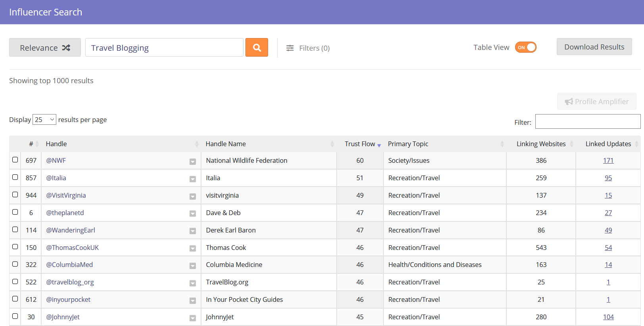The width and height of the screenshot is (644, 326).
Task: Select the @ThomasCookUK row checkbox
Action: [x=15, y=246]
